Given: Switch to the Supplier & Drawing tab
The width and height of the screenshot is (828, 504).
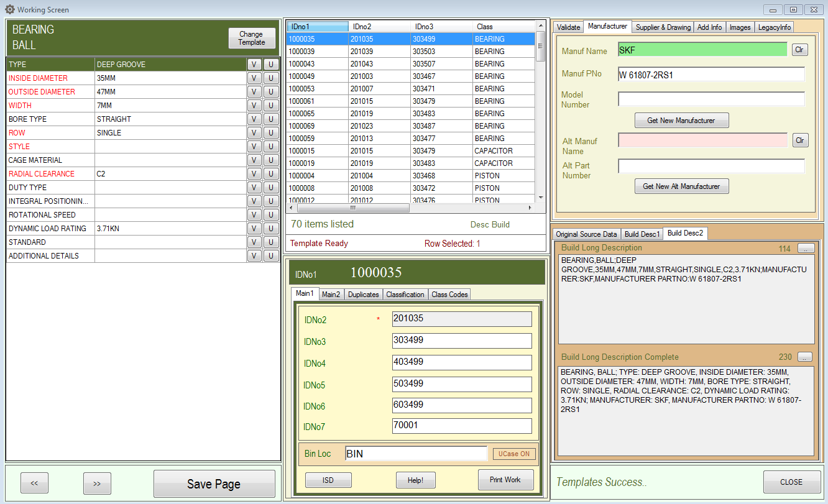Looking at the screenshot, I should 663,27.
